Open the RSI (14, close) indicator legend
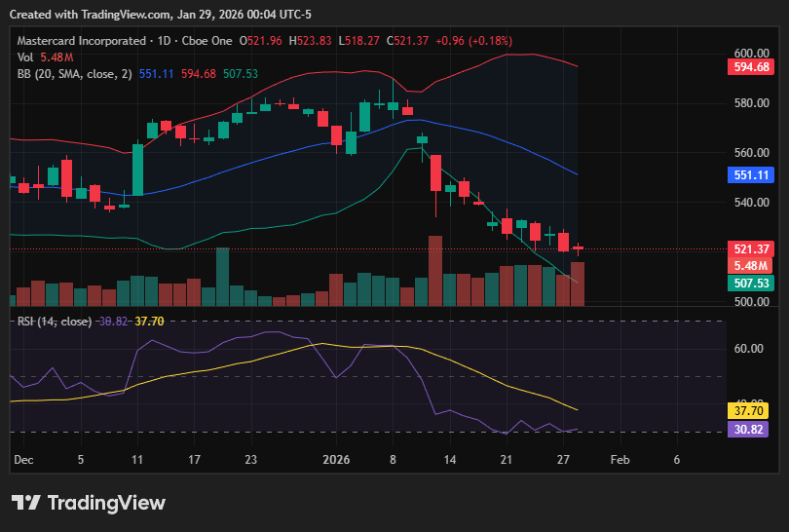Image resolution: width=789 pixels, height=532 pixels. (x=55, y=322)
